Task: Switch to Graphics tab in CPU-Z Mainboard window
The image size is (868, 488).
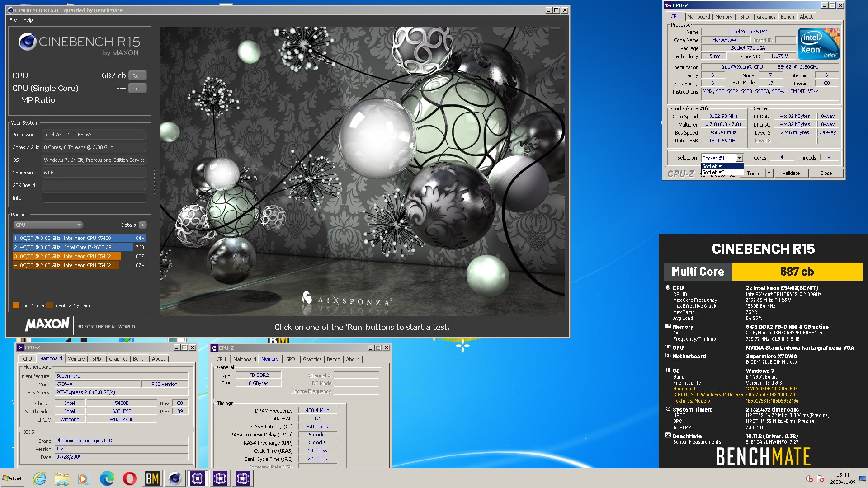Action: (x=118, y=359)
